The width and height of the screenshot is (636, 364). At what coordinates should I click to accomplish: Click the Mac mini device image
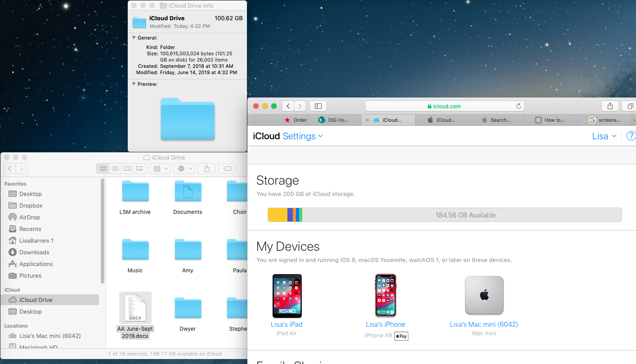pyautogui.click(x=484, y=295)
